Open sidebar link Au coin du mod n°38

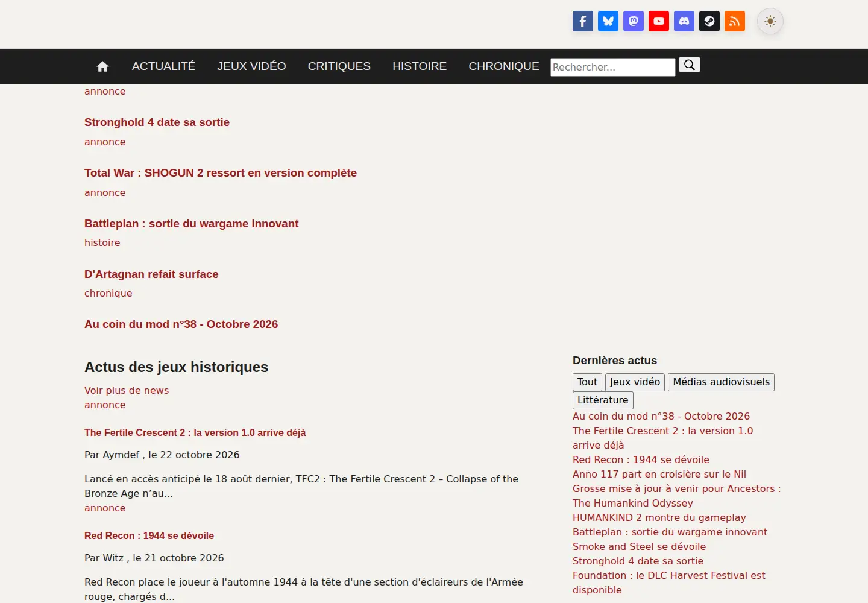pyautogui.click(x=661, y=417)
